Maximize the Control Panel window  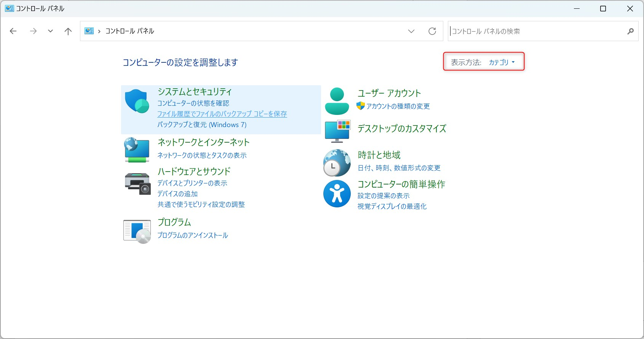click(x=603, y=8)
